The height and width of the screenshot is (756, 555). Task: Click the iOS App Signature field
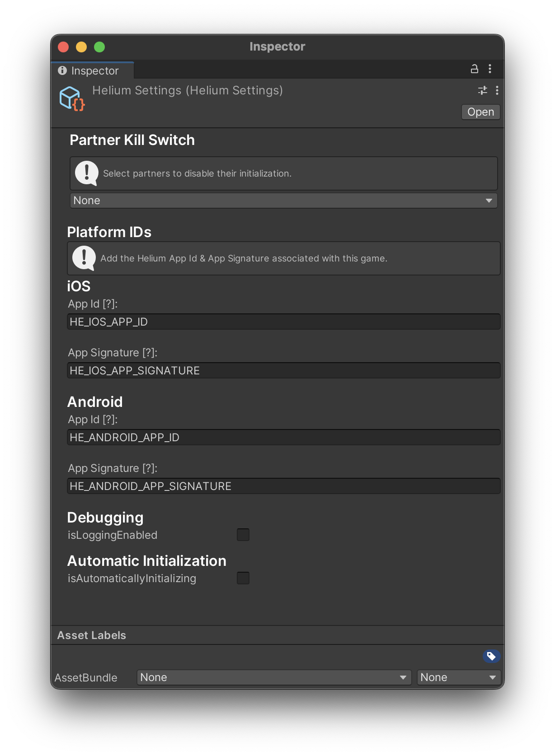pos(283,371)
